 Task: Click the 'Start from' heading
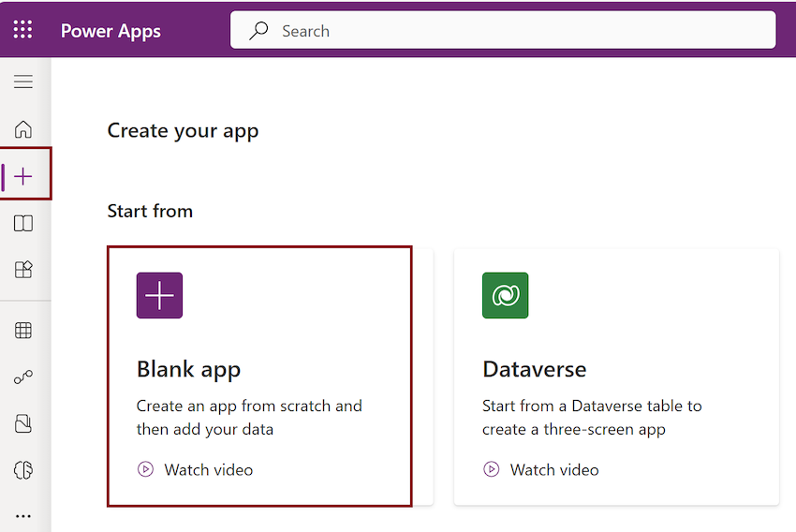(150, 211)
